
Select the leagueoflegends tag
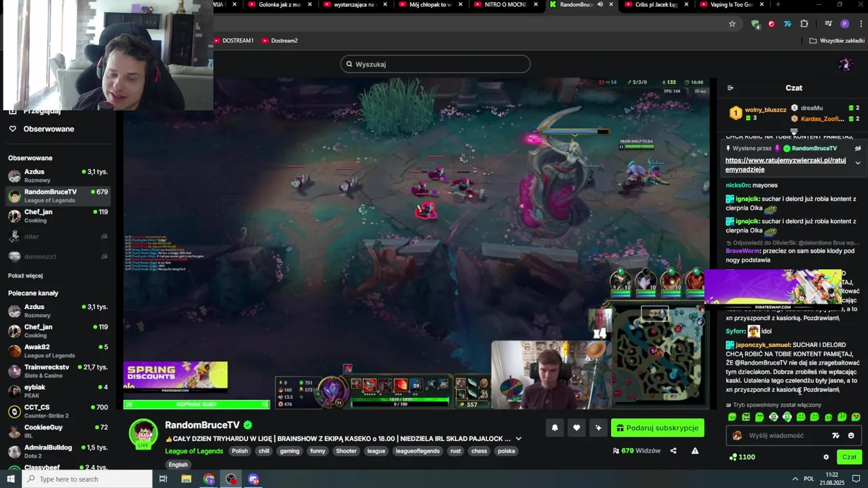pyautogui.click(x=418, y=451)
